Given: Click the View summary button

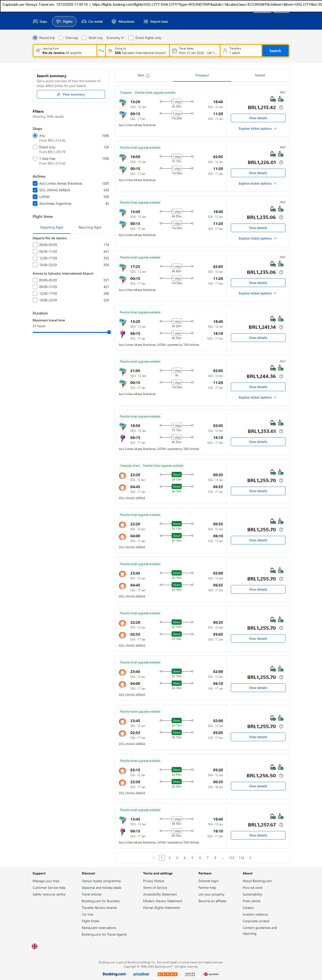Looking at the screenshot, I should click(x=71, y=94).
